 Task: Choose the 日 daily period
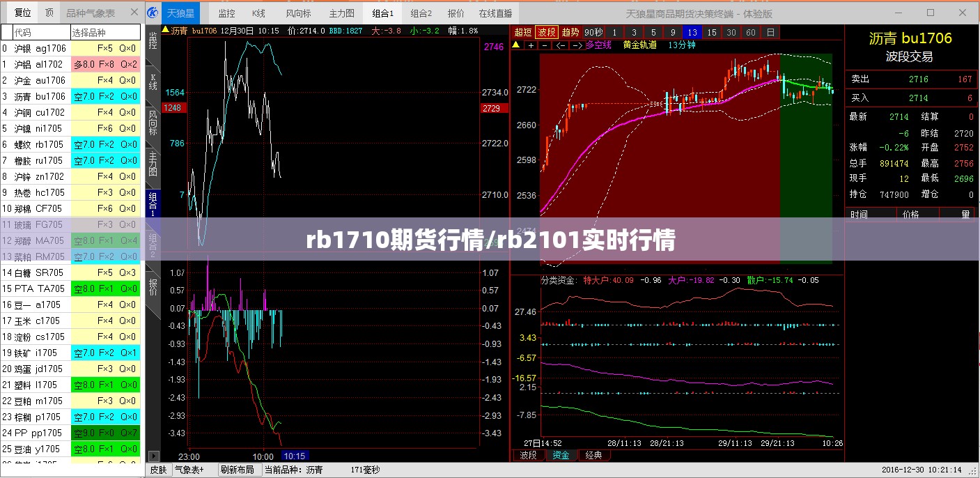(x=770, y=32)
